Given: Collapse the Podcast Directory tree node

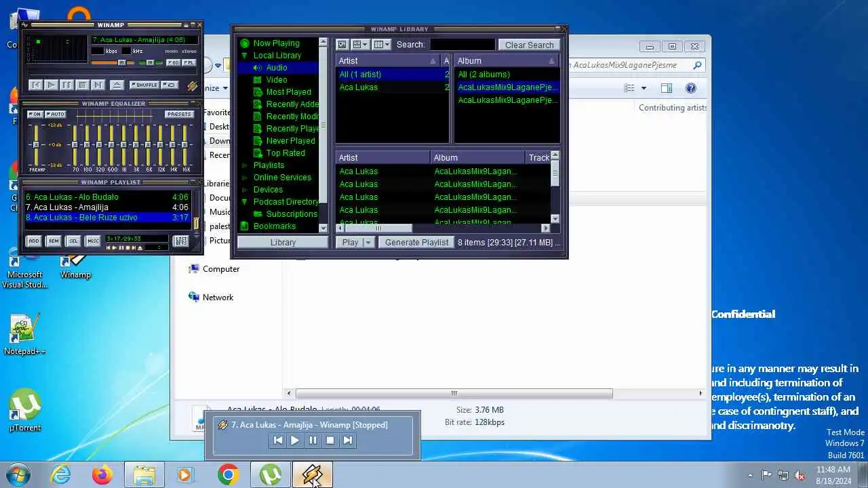Looking at the screenshot, I should coord(245,202).
